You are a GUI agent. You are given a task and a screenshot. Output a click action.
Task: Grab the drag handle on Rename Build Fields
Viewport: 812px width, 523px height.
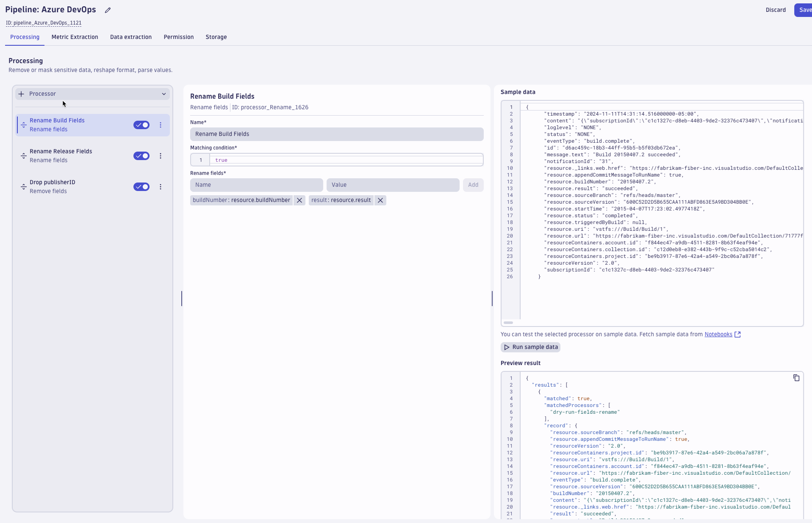pyautogui.click(x=24, y=125)
